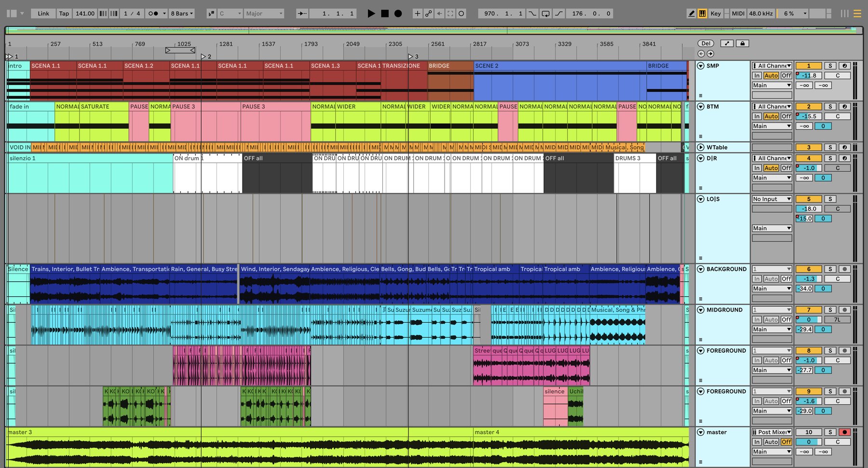The height and width of the screenshot is (468, 868).
Task: Collapse the SMP track
Action: click(x=701, y=66)
